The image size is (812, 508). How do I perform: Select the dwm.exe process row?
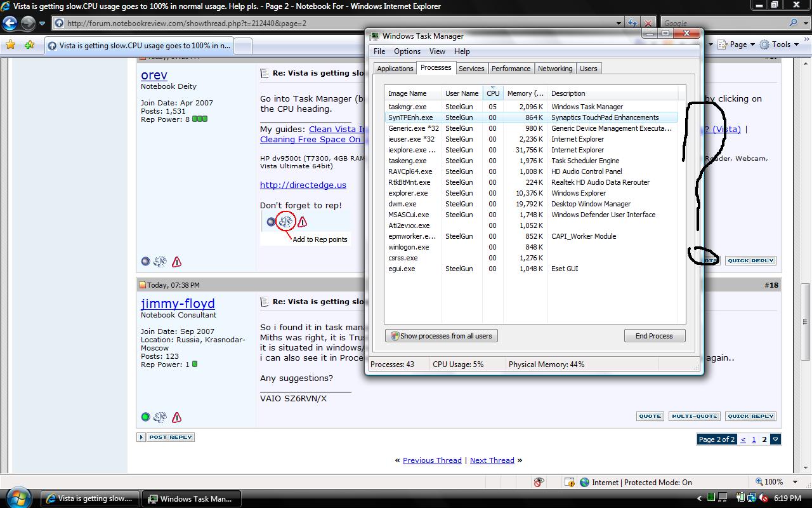tap(532, 204)
